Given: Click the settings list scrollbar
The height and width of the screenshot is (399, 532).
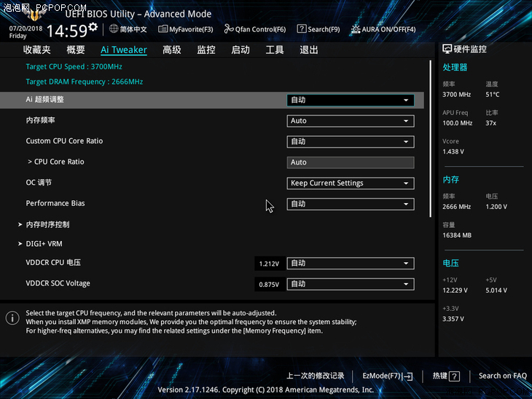Looking at the screenshot, I should pos(431,138).
